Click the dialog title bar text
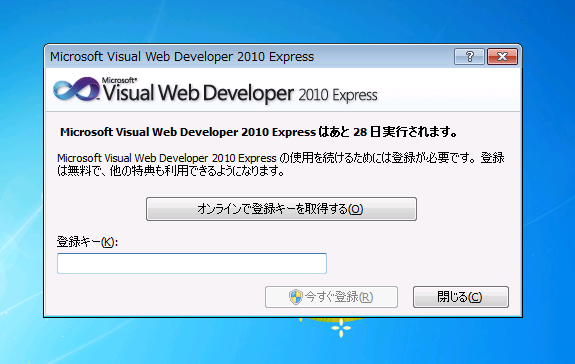Viewport: 575px width, 364px height. [182, 57]
